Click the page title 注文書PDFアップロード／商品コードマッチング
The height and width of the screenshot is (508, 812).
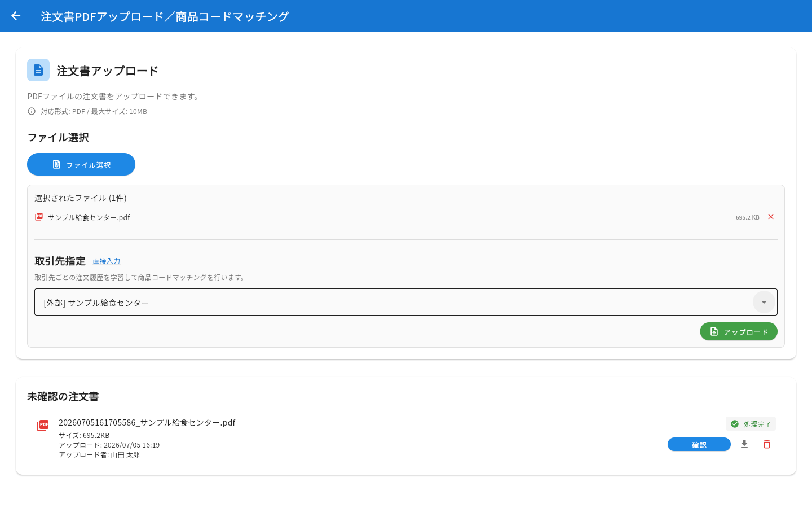point(165,16)
